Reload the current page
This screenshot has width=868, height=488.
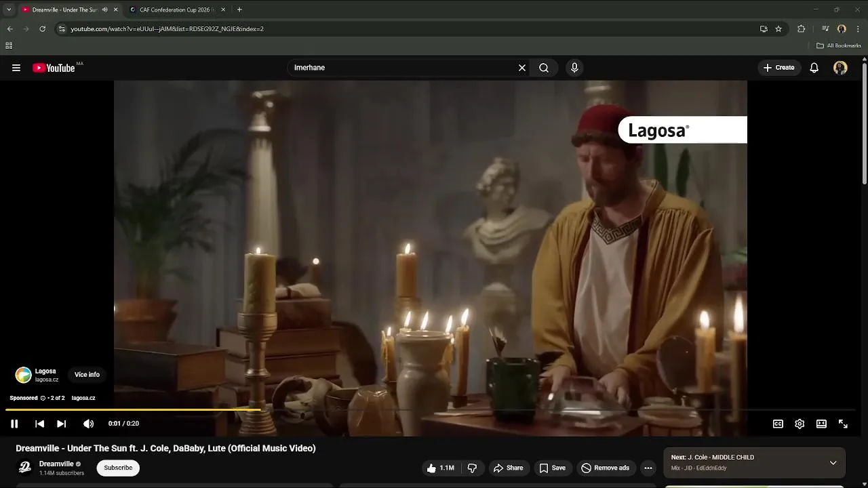(42, 28)
